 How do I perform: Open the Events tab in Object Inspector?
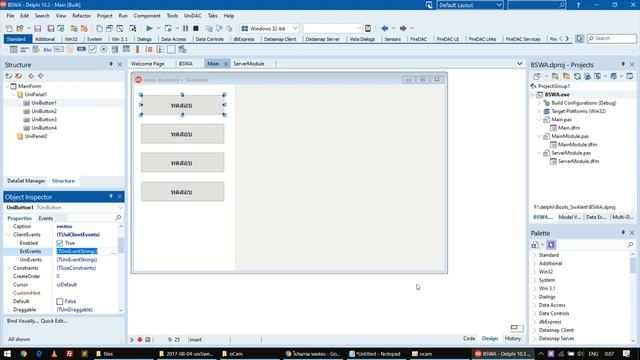(46, 218)
